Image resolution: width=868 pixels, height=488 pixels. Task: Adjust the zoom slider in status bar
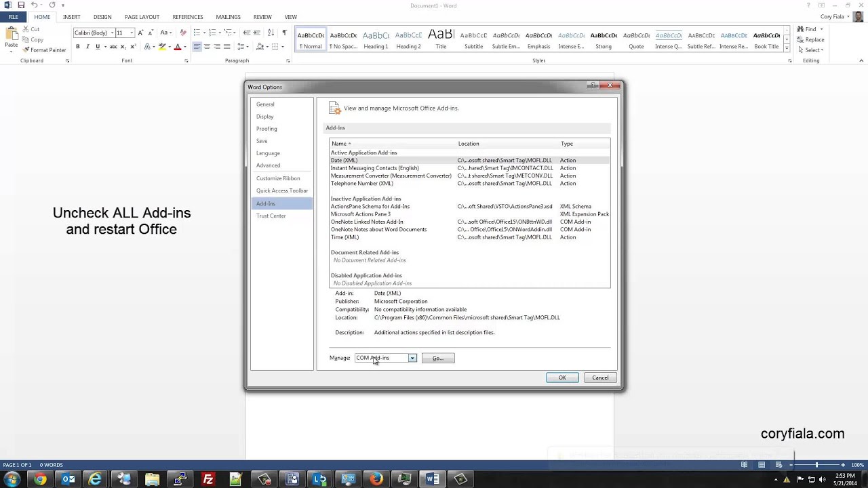tap(816, 465)
